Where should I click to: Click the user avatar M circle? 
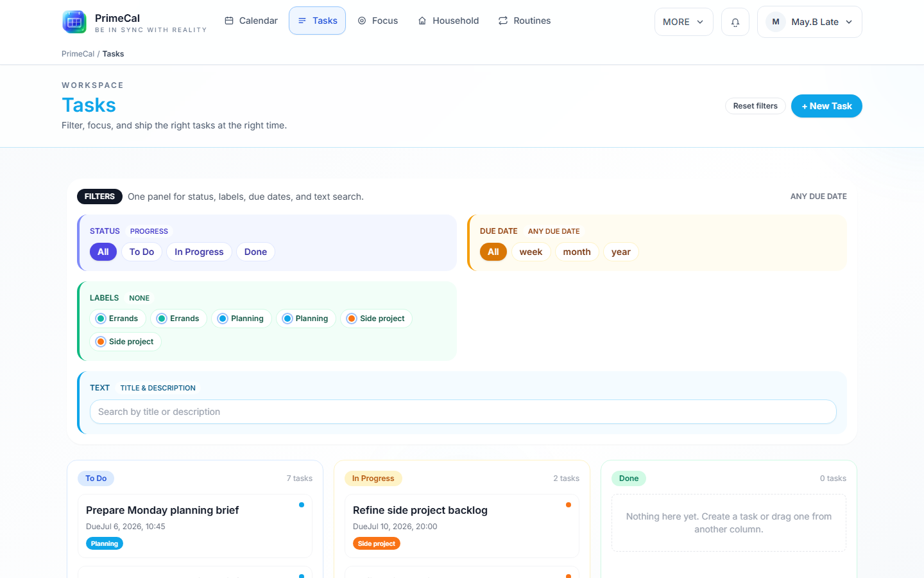(776, 22)
